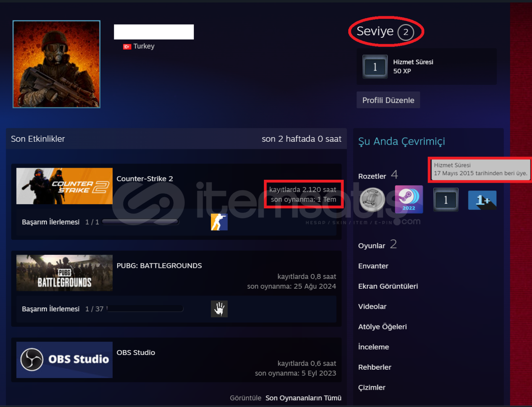
Task: Open Ekran Görüntüleri screenshots page
Action: point(388,286)
